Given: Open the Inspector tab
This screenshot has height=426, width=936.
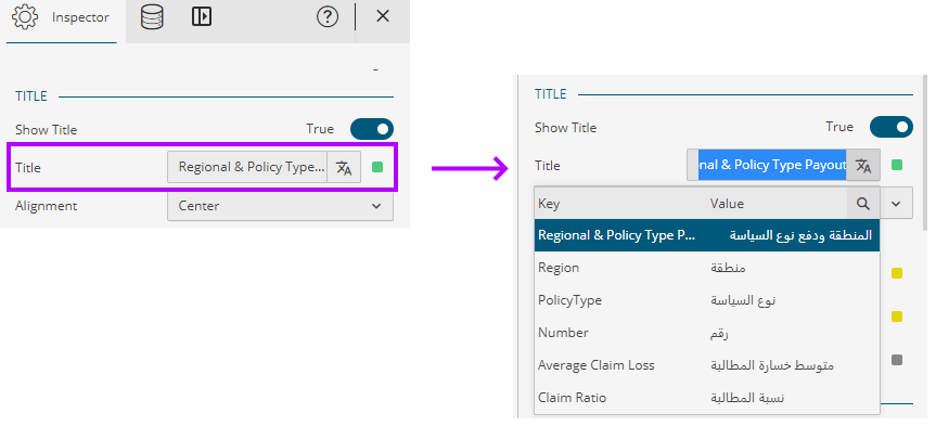Looking at the screenshot, I should [x=62, y=17].
